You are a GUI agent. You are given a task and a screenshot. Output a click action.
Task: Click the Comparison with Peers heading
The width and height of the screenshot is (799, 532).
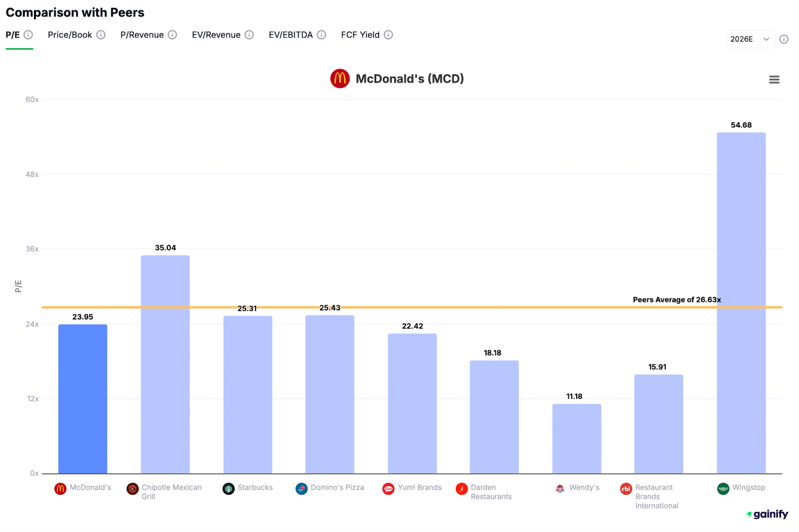click(x=75, y=12)
